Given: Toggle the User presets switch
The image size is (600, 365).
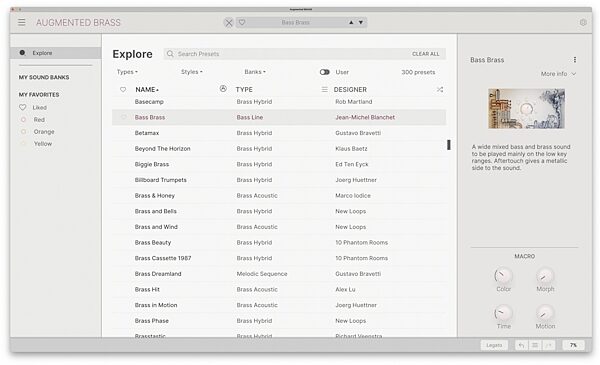Looking at the screenshot, I should click(324, 72).
